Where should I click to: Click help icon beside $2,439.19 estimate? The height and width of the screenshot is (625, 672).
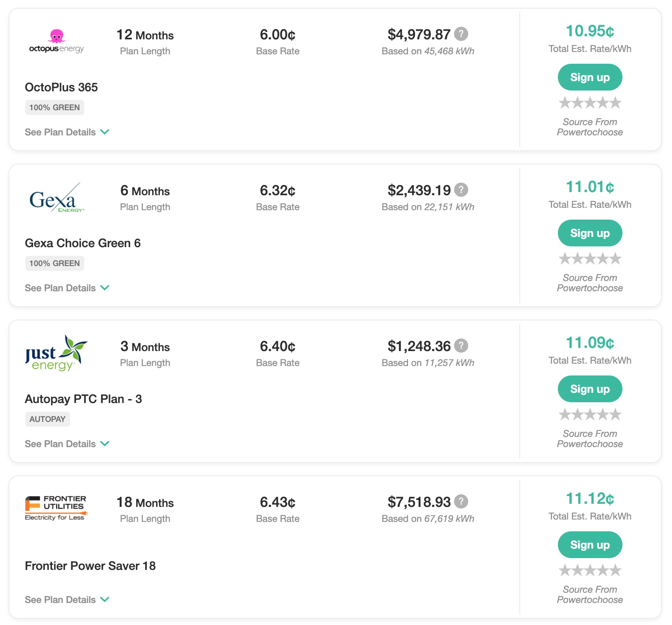coord(461,190)
